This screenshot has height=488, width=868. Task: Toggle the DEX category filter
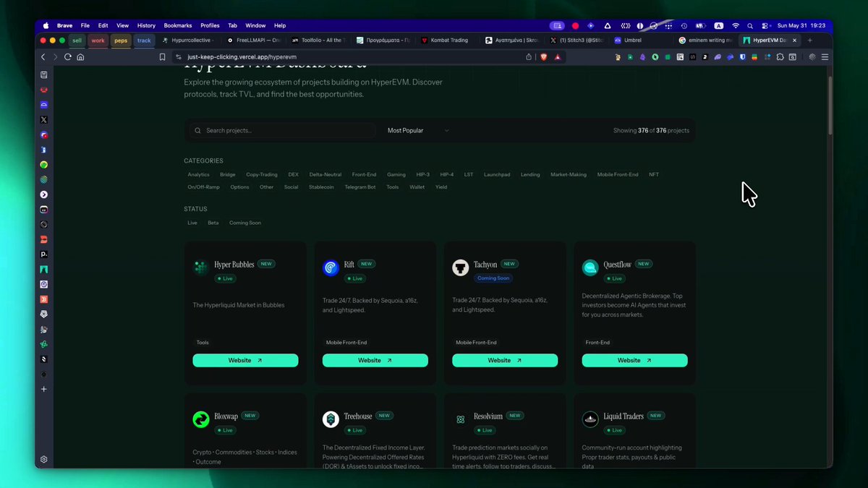click(x=293, y=174)
